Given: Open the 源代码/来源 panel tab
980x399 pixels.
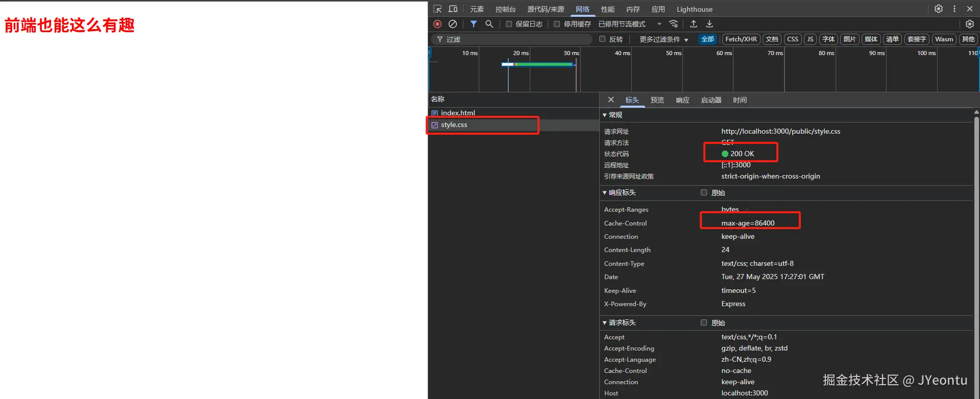Looking at the screenshot, I should [x=546, y=9].
